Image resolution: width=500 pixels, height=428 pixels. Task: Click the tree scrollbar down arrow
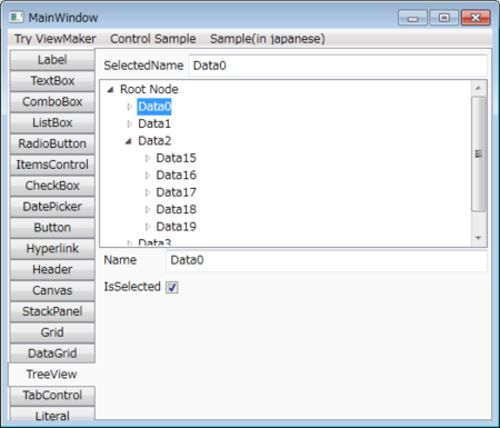point(478,238)
